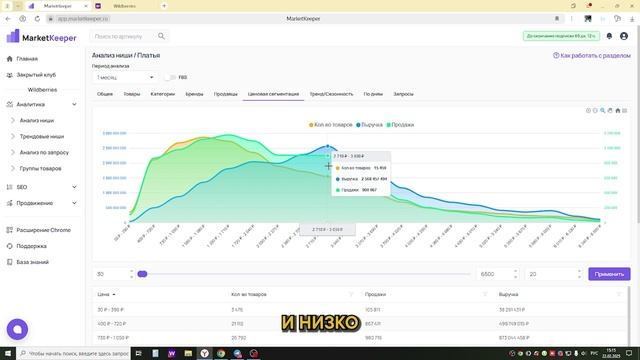Expand Анализ ниши submenu
640x360 pixels.
pyautogui.click(x=13, y=120)
